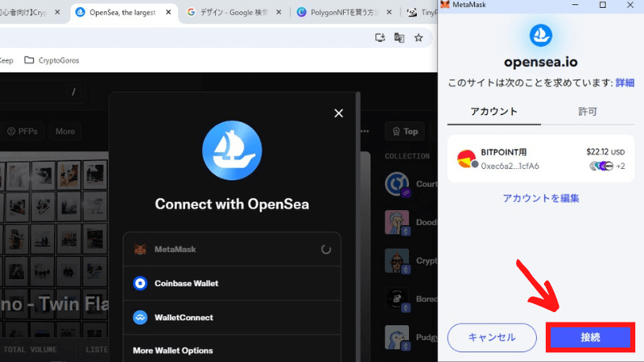Close the OpenSea browser tab
This screenshot has width=644, height=362.
tap(168, 12)
